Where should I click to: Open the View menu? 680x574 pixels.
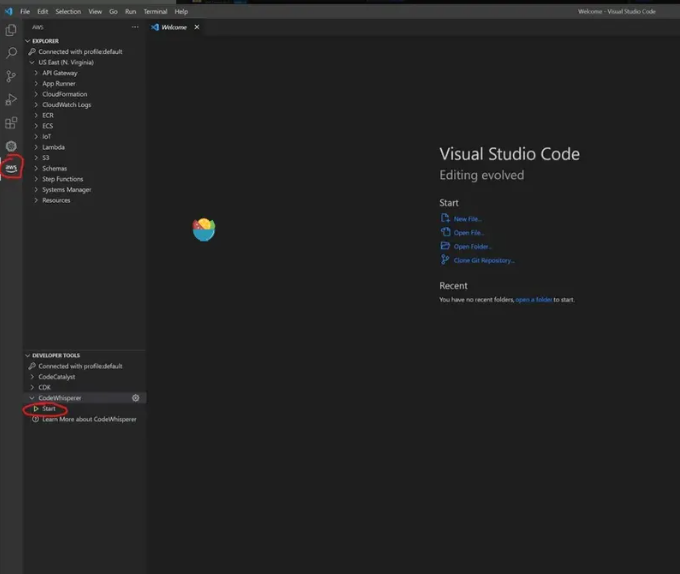[x=95, y=12]
